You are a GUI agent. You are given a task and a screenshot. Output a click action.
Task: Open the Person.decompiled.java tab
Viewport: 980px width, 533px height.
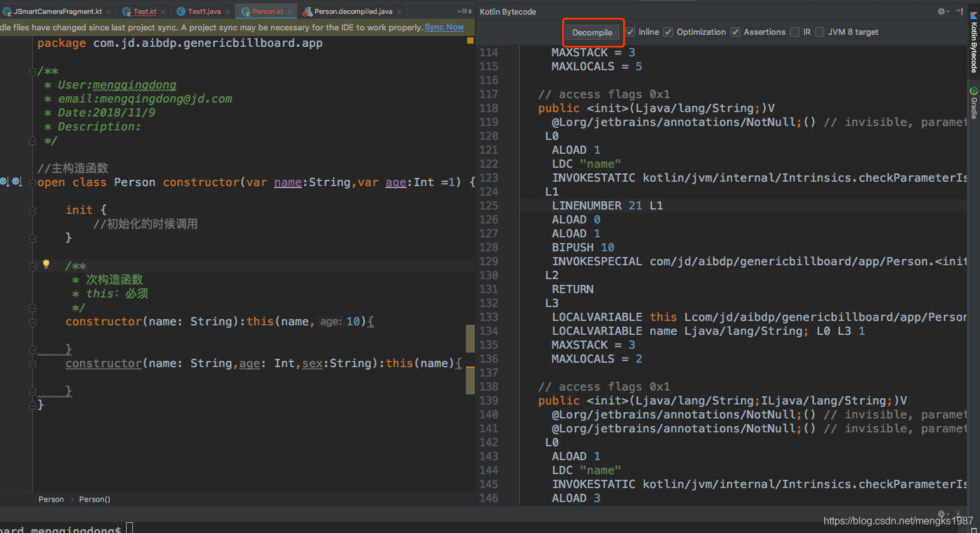tap(353, 11)
